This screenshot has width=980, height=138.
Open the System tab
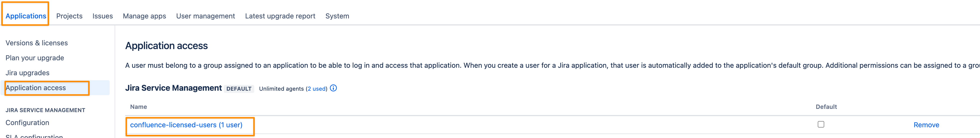(x=337, y=16)
